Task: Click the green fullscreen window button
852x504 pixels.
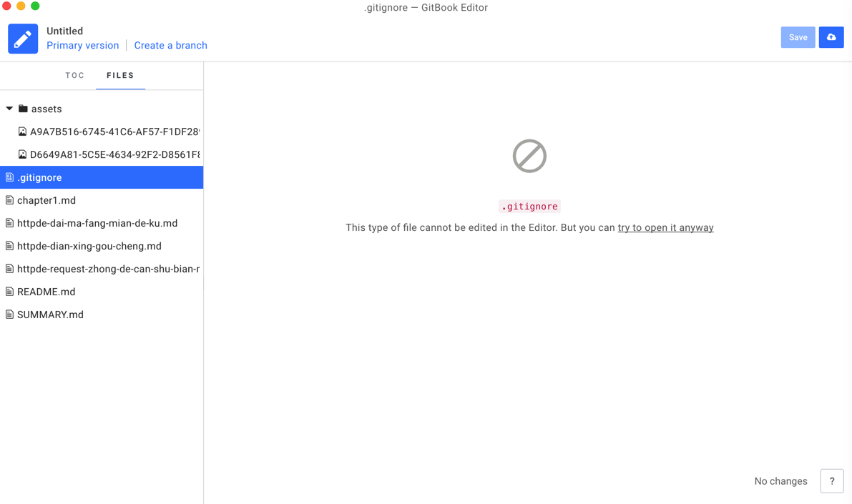Action: tap(35, 6)
